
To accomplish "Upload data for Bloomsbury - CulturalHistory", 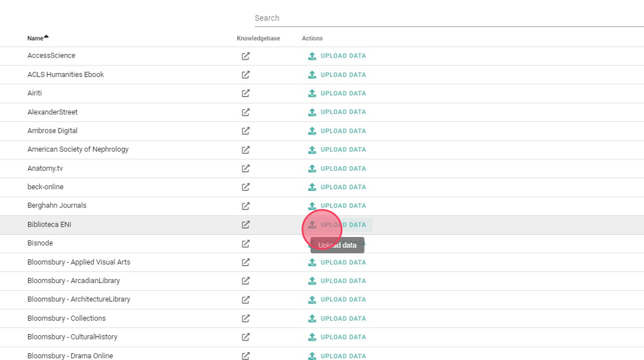I will (x=337, y=337).
